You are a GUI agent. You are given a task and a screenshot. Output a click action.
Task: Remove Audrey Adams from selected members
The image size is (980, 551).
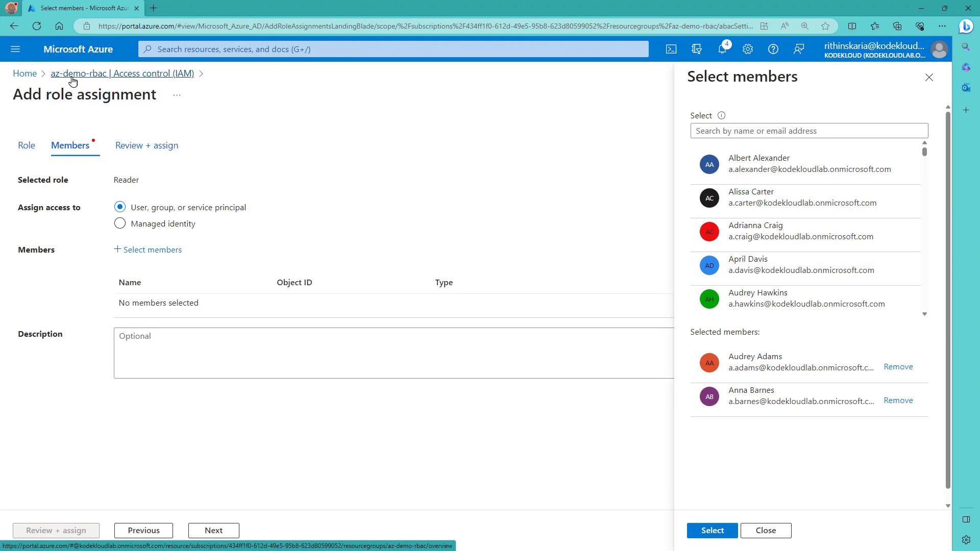click(898, 366)
